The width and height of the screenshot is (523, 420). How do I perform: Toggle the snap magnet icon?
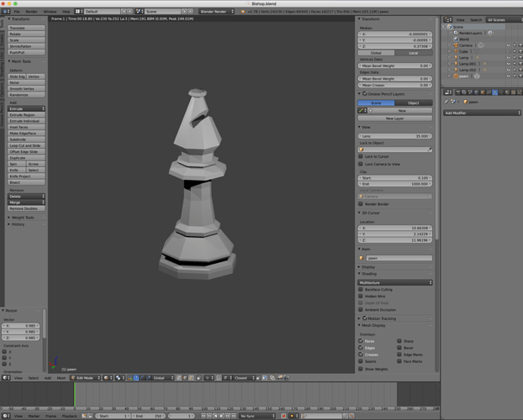click(219, 378)
